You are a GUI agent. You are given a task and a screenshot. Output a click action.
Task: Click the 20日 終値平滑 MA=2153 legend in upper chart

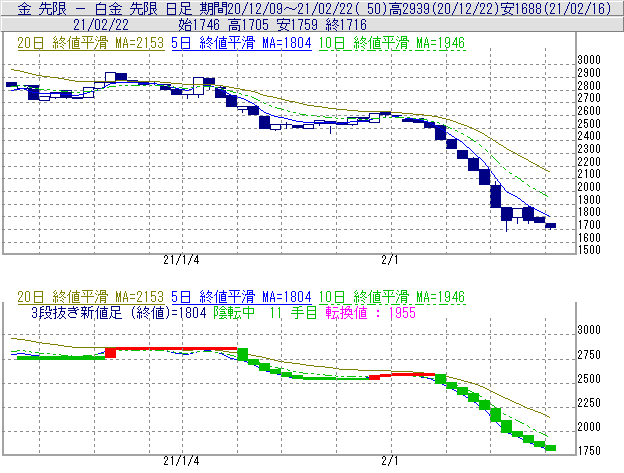click(91, 43)
